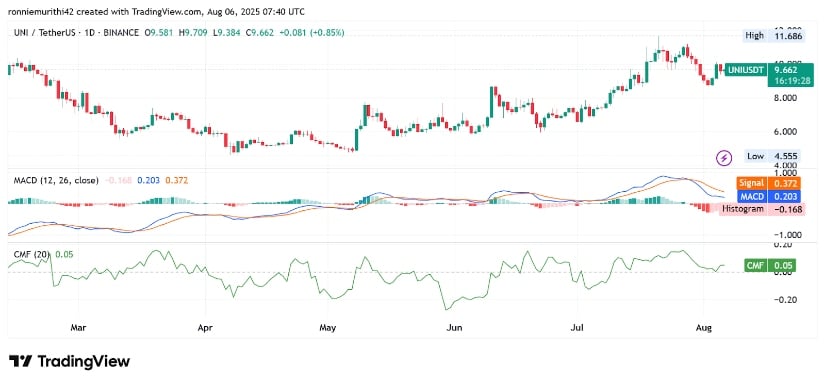Image resolution: width=825 pixels, height=384 pixels.
Task: Click the Aug label on the time axis
Action: tap(703, 328)
